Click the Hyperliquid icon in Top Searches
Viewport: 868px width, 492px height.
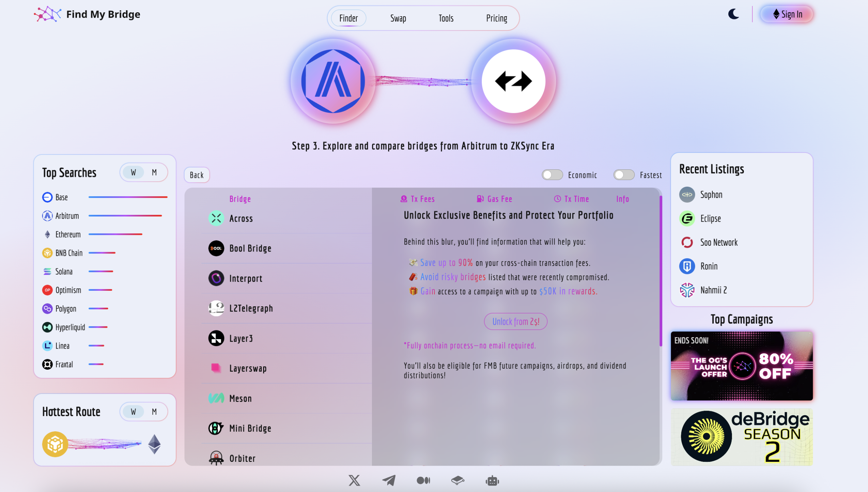pos(47,327)
